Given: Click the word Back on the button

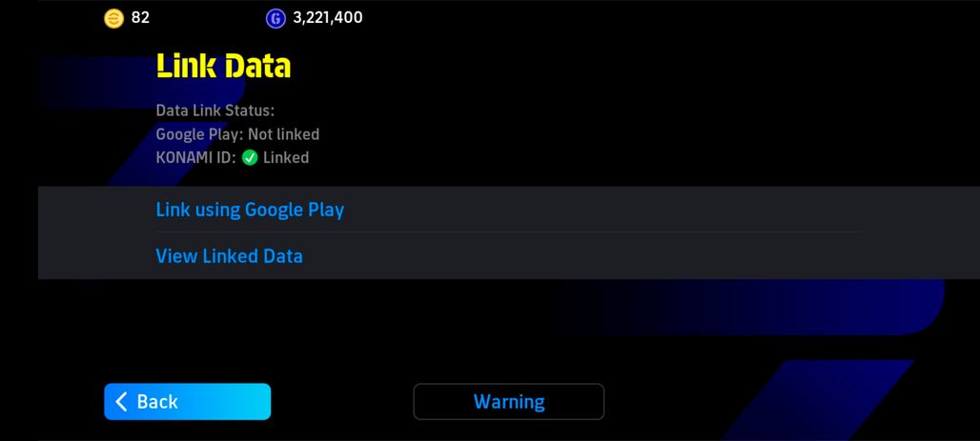Looking at the screenshot, I should (x=157, y=402).
